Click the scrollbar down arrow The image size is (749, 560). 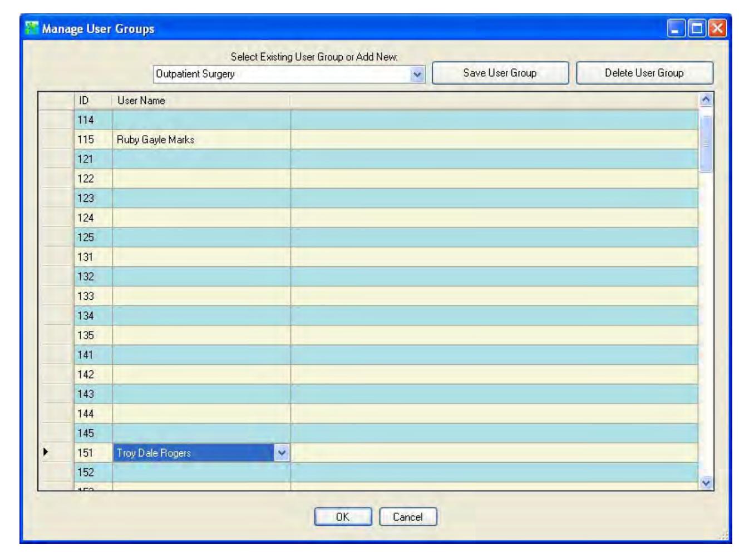(x=706, y=483)
